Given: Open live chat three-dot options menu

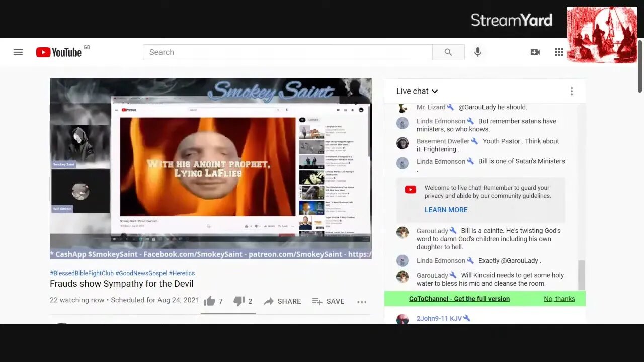Looking at the screenshot, I should [572, 91].
